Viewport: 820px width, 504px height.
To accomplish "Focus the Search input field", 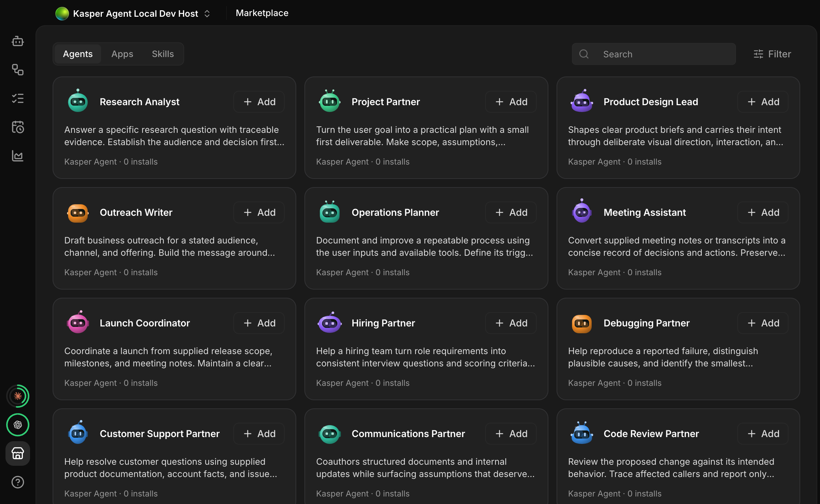I will pos(654,54).
